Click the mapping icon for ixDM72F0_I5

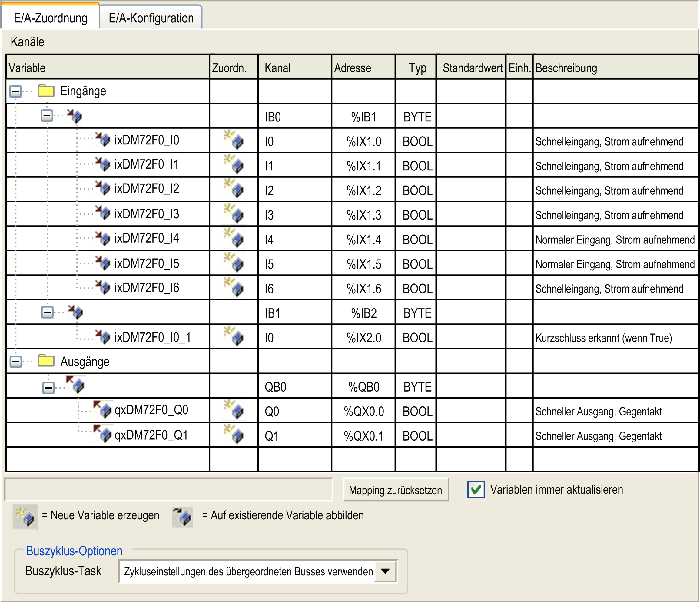point(234,262)
